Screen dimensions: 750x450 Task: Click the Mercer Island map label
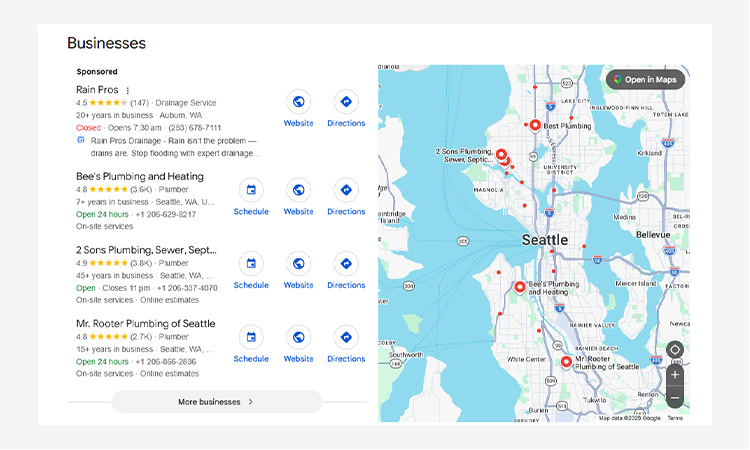[x=636, y=284]
